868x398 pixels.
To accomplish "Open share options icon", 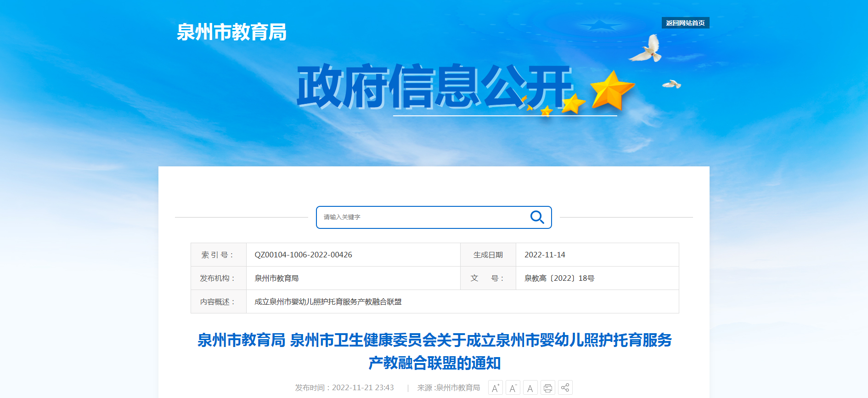I will click(565, 388).
